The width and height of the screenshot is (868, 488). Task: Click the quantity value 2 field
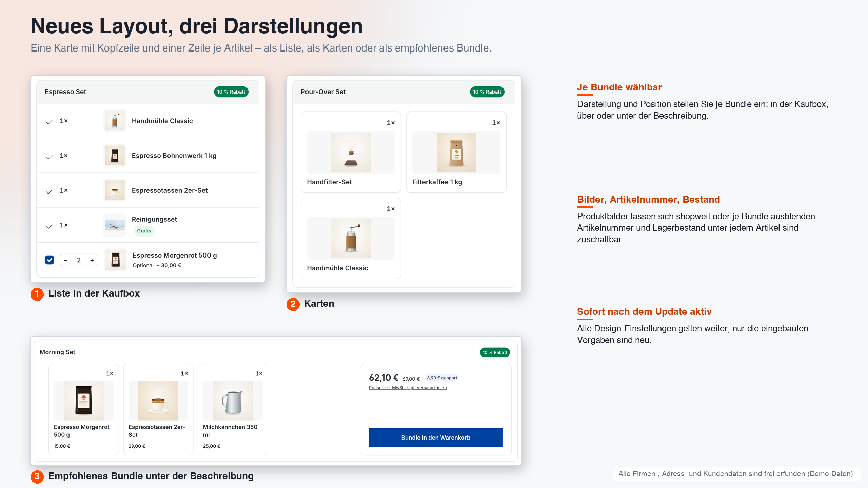pyautogui.click(x=79, y=260)
